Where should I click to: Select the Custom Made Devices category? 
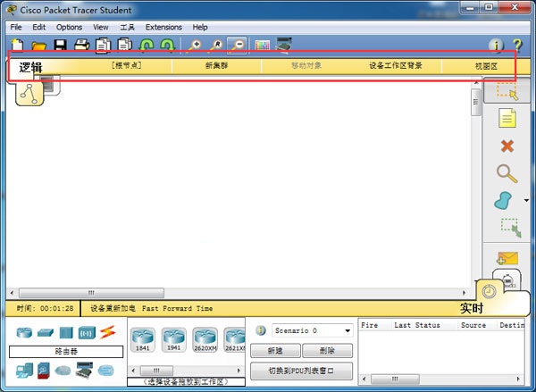[84, 371]
